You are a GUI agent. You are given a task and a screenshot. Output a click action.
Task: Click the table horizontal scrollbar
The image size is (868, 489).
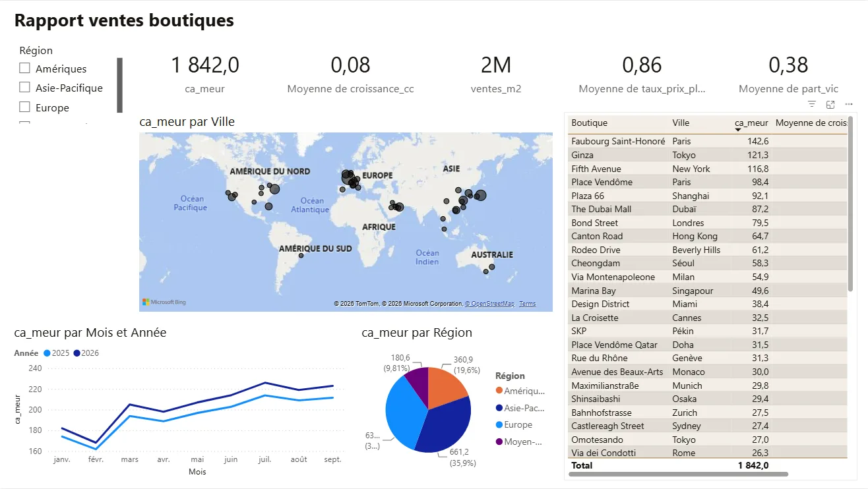pyautogui.click(x=679, y=474)
